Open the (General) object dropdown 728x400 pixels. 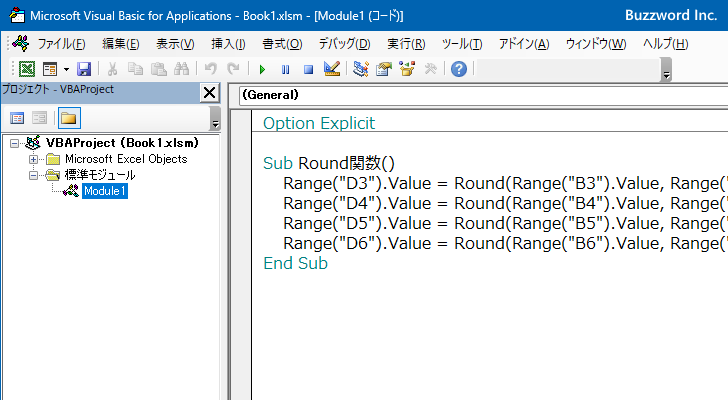click(484, 95)
